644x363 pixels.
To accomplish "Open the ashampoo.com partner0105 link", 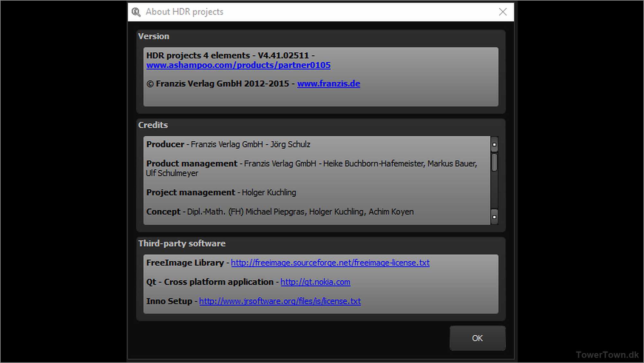I will [x=238, y=65].
